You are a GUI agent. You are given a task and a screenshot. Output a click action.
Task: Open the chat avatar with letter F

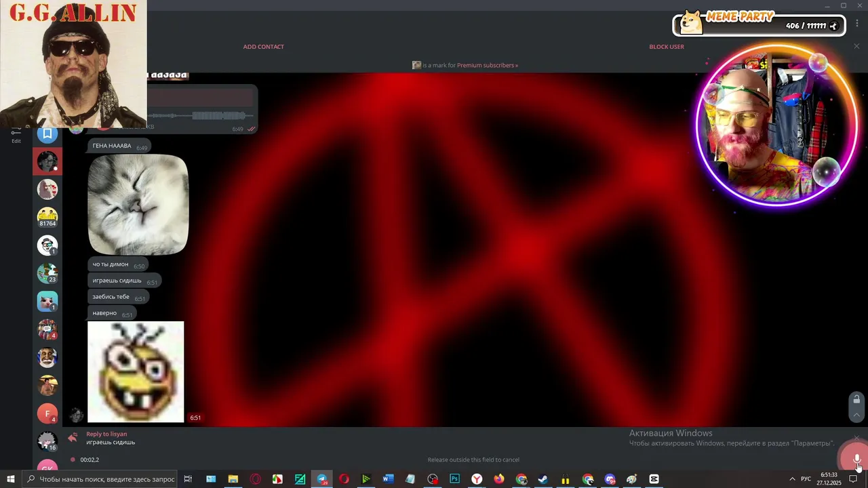click(47, 413)
